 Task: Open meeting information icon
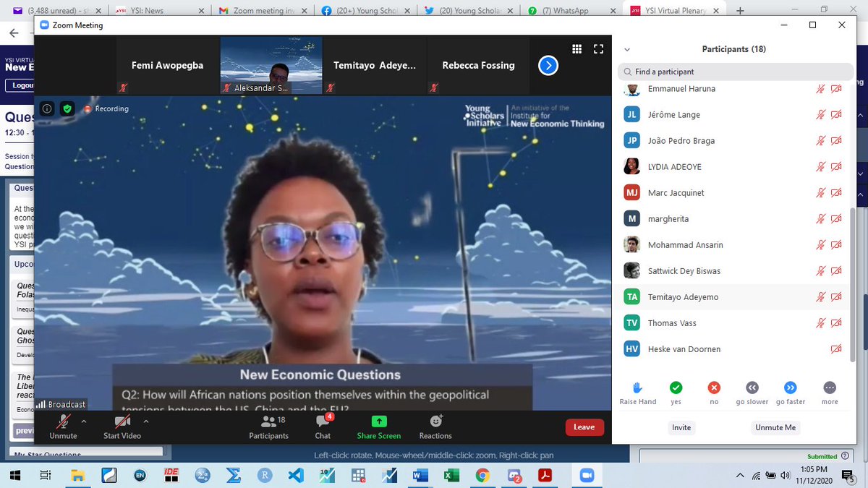pos(47,108)
